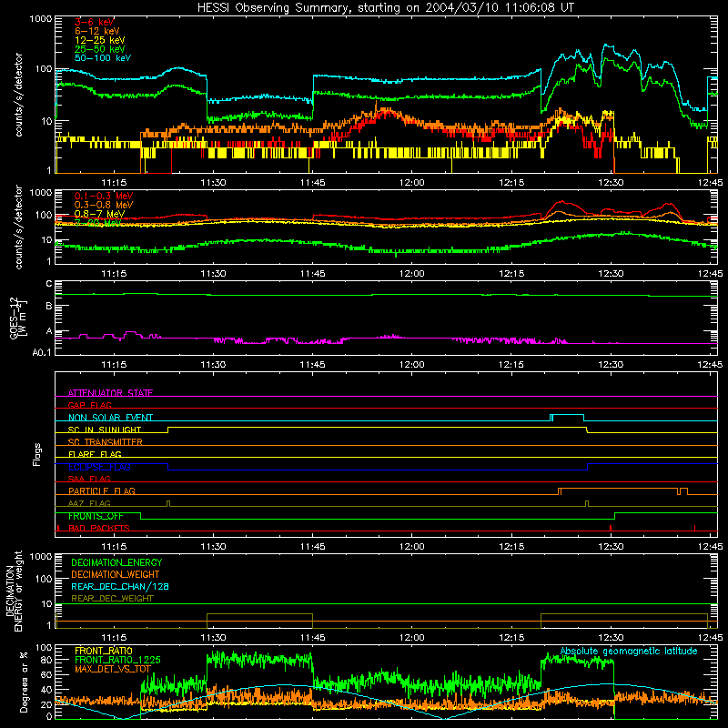Click the 12:00 tick under the flags panel
Image resolution: width=728 pixels, height=728 pixels.
coord(412,547)
